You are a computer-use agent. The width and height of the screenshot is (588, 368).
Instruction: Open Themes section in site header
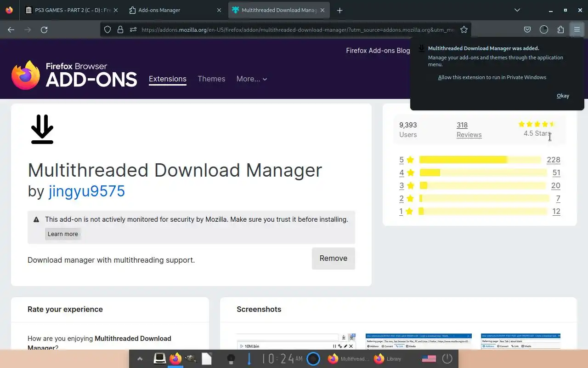point(211,79)
